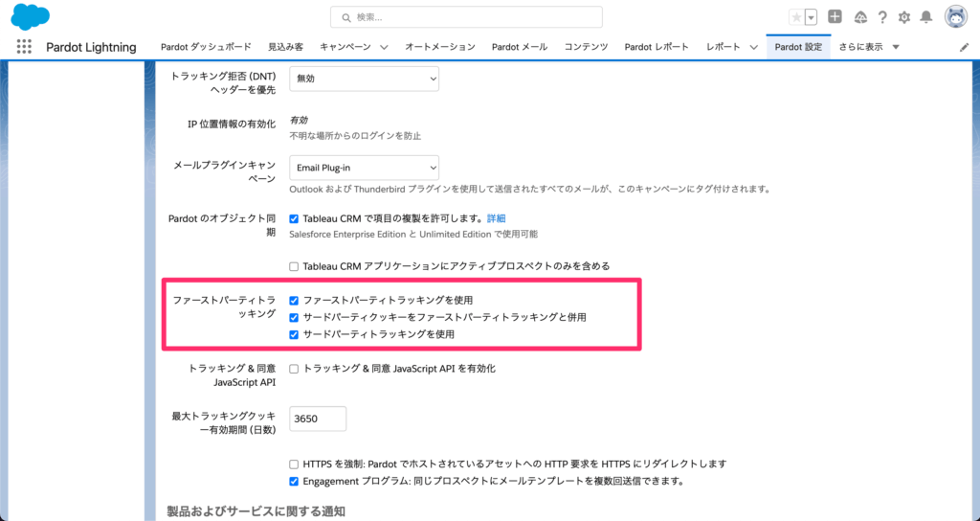This screenshot has width=980, height=521.
Task: Click the favorites star icon
Action: pos(796,17)
